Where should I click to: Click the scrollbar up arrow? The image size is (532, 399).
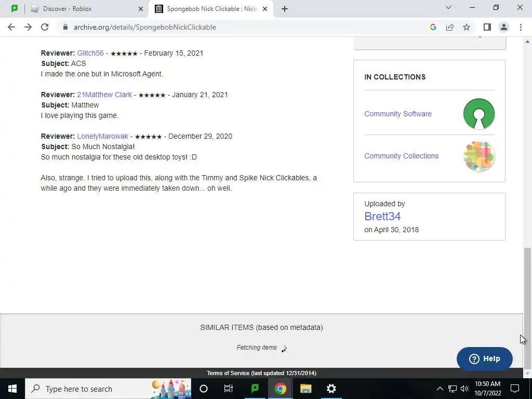coord(527,42)
